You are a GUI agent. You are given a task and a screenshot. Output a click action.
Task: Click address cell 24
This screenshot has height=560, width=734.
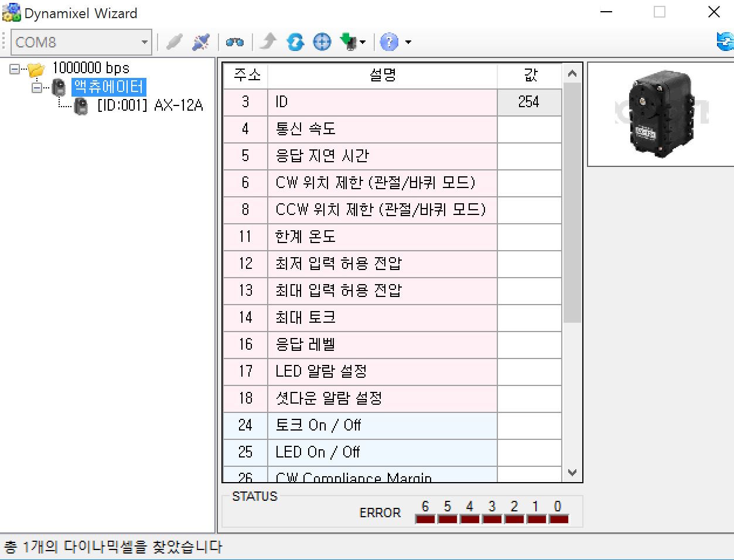pyautogui.click(x=245, y=425)
